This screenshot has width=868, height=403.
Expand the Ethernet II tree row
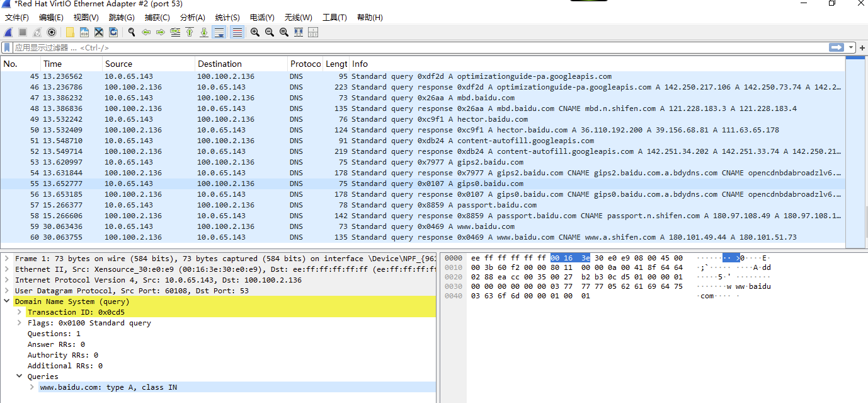(x=7, y=269)
